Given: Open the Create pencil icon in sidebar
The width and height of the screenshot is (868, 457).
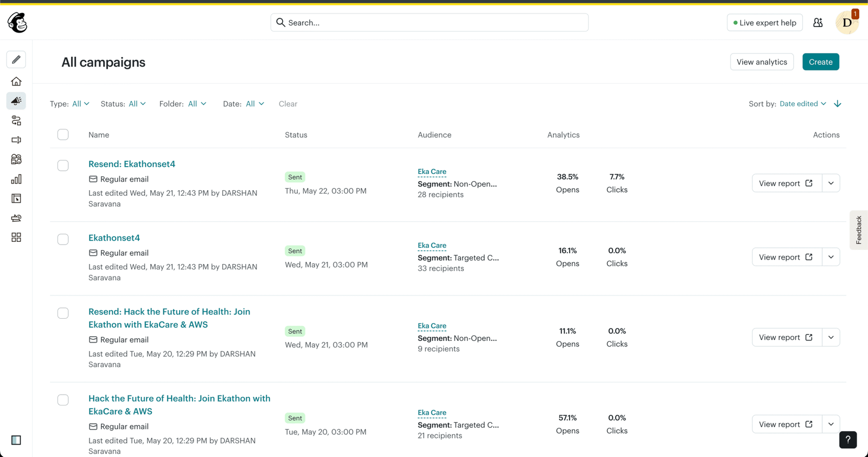Looking at the screenshot, I should [16, 60].
